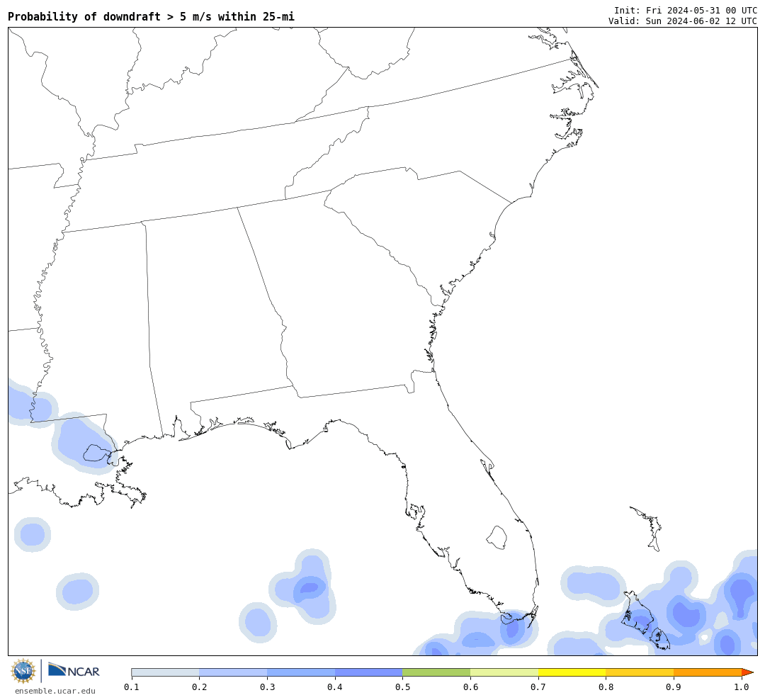Click the 0.5 colorbar tick label
The image size is (765, 700).
402,687
